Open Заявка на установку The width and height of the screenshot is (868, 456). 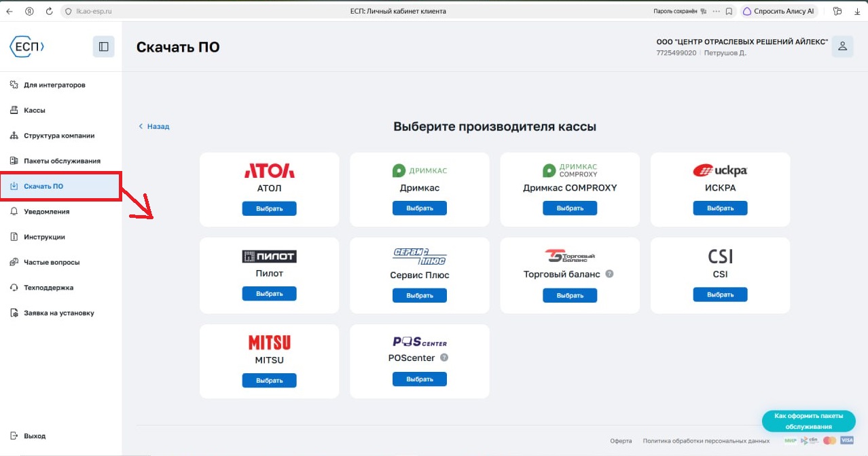[60, 313]
